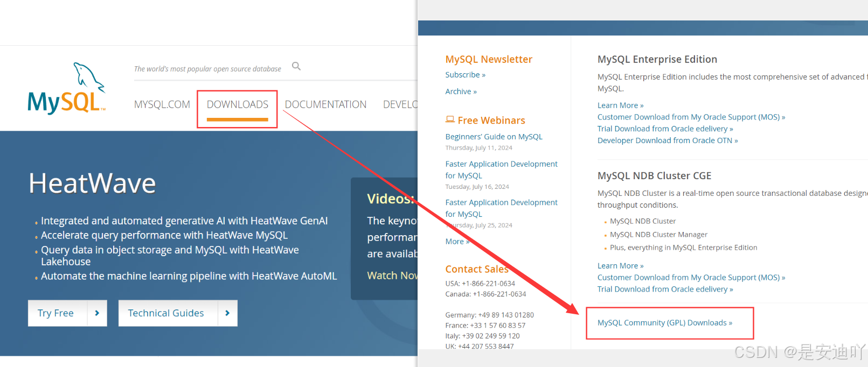Click Learn More under MySQL Enterprise Edition

point(621,105)
